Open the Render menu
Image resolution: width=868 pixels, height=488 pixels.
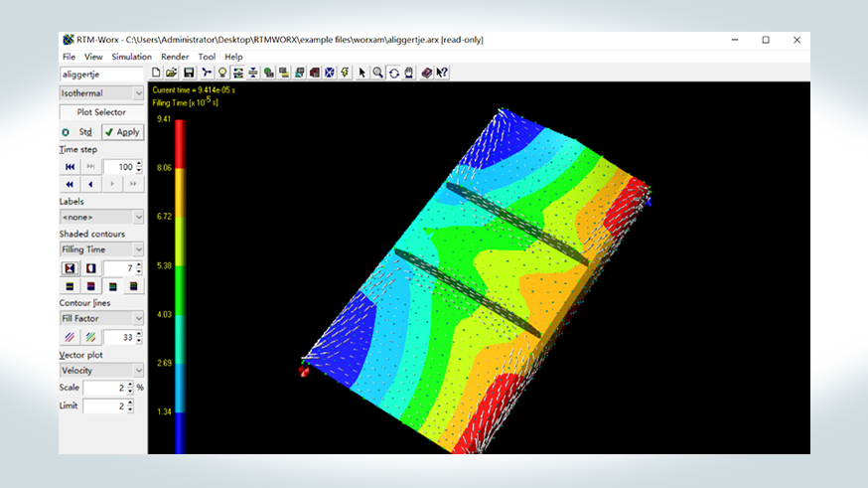tap(175, 57)
